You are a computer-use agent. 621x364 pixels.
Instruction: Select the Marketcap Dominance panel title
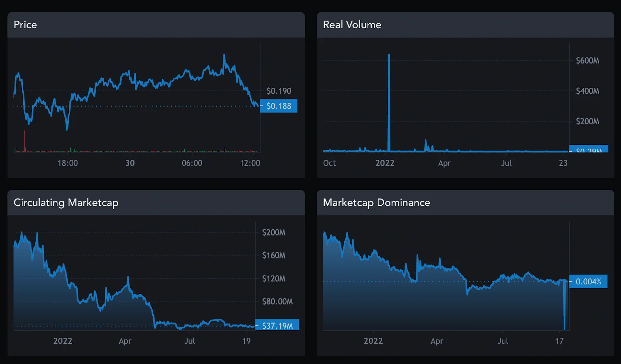(376, 203)
